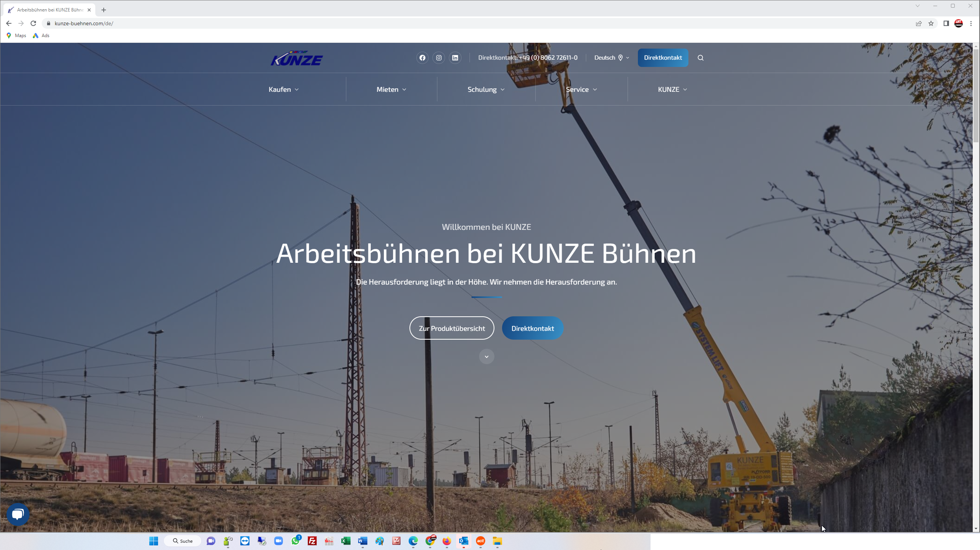Reload the page
The width and height of the screenshot is (980, 550).
33,23
